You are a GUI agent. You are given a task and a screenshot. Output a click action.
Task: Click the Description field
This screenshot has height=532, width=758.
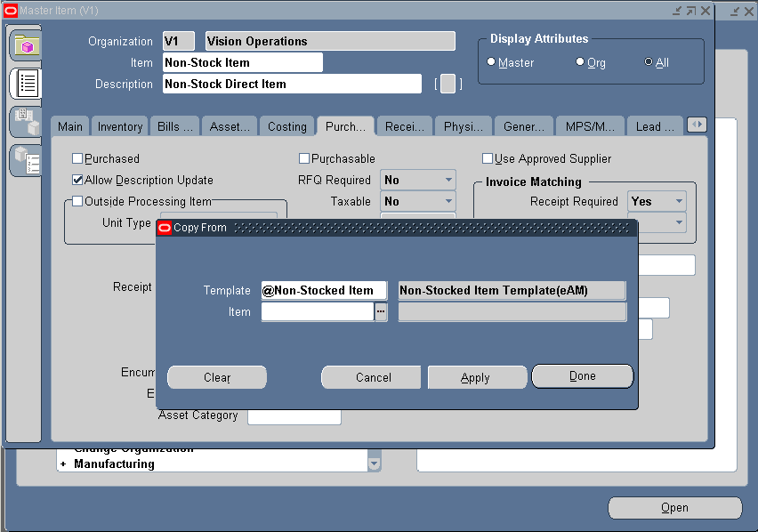(x=292, y=84)
